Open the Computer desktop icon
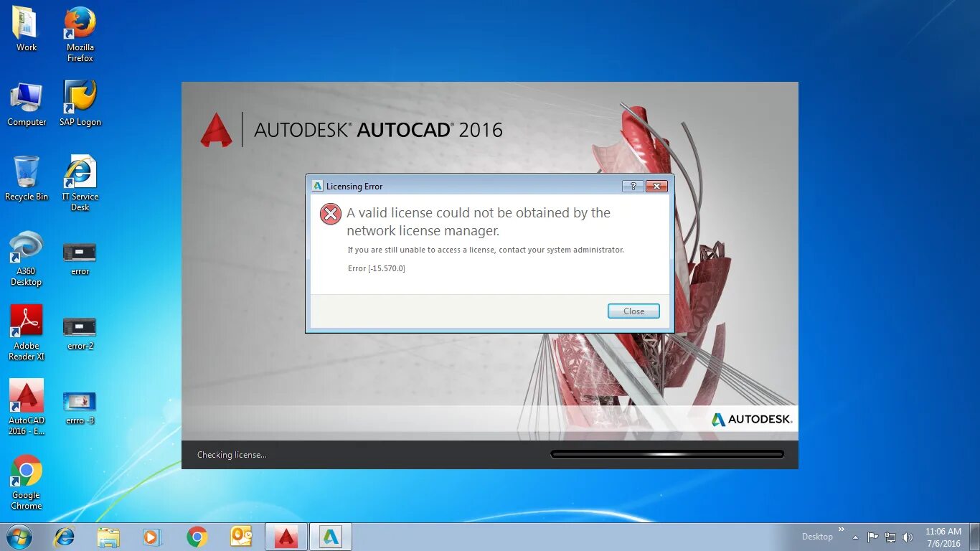The width and height of the screenshot is (980, 551). pyautogui.click(x=27, y=104)
